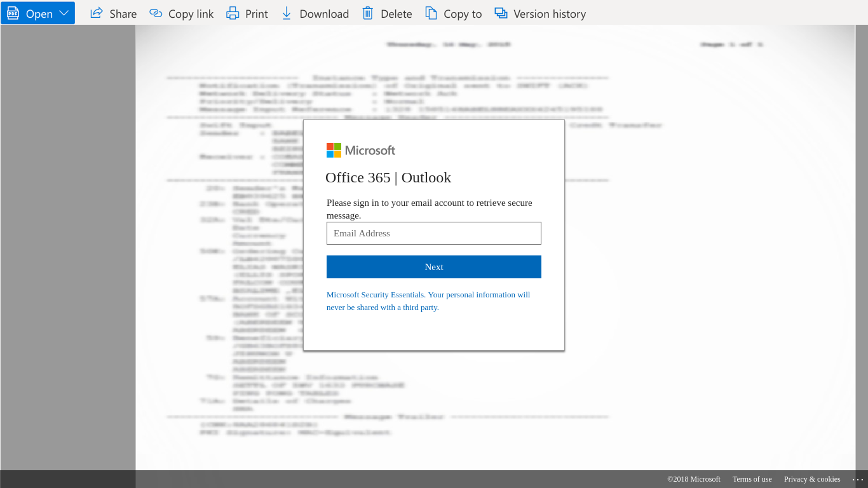Click the PDF file icon in Open button
This screenshot has height=488, width=868.
tap(13, 13)
